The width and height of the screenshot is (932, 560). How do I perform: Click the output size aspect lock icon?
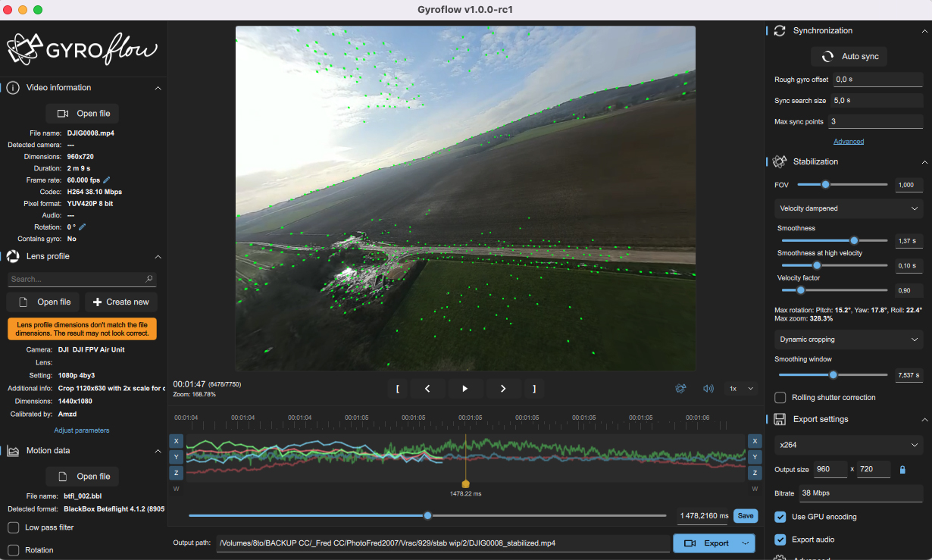902,470
